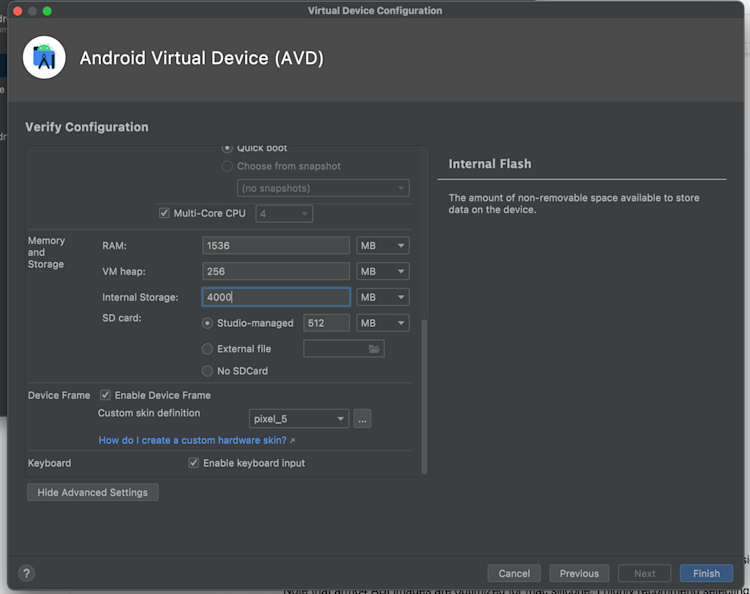
Task: Click the 'Internal Flash' help heading
Action: coord(490,164)
